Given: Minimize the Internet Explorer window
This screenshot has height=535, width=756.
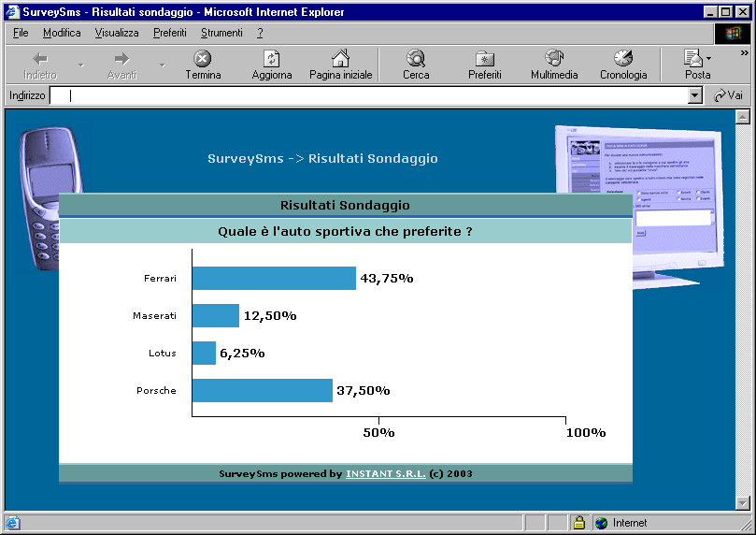Looking at the screenshot, I should coord(710,11).
